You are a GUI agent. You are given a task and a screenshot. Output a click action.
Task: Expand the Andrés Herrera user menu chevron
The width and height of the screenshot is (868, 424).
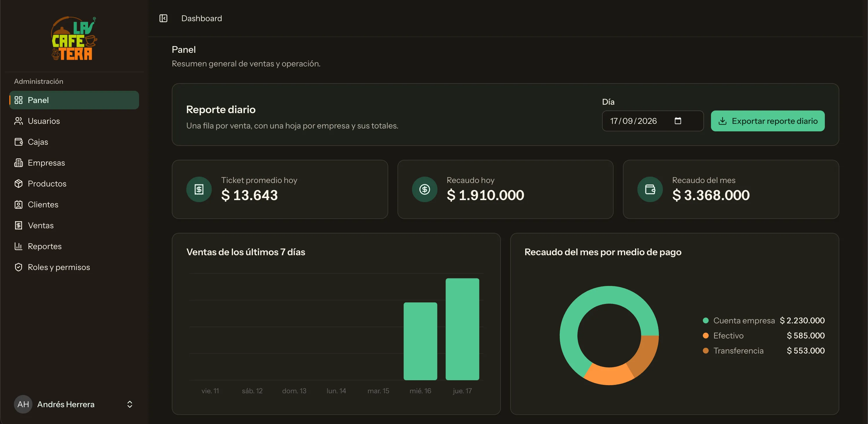130,404
